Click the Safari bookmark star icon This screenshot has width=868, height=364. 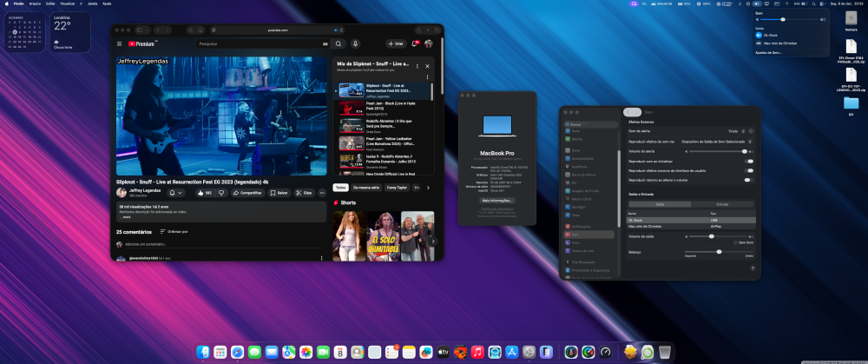point(191,30)
